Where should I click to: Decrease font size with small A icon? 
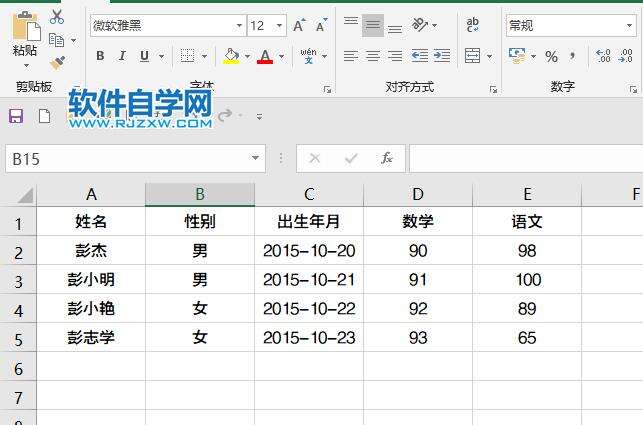[321, 26]
